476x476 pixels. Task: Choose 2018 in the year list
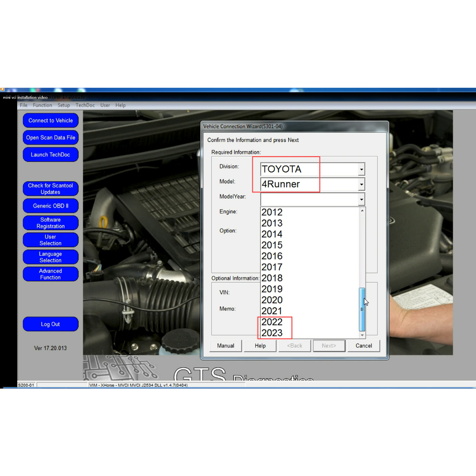pyautogui.click(x=272, y=278)
